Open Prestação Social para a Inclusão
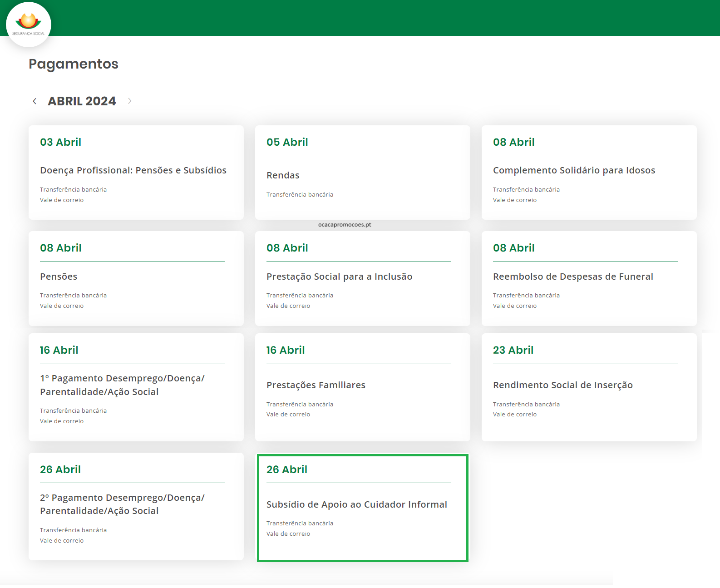The image size is (720, 588). pos(339,277)
